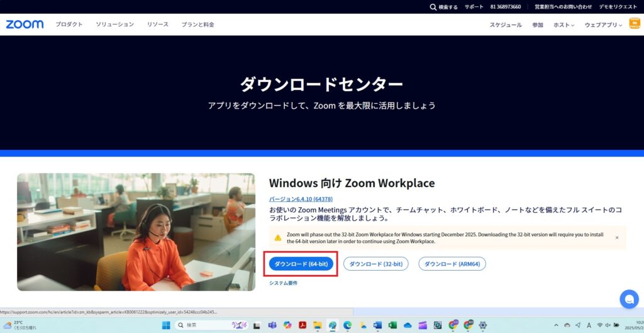The height and width of the screenshot is (333, 644).
Task: Open Microsoft Word from the taskbar
Action: click(378, 325)
